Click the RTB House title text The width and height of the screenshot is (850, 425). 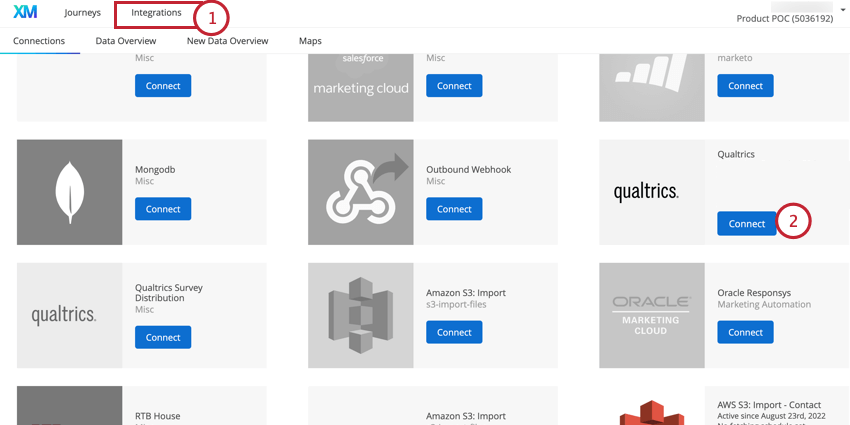tap(158, 416)
